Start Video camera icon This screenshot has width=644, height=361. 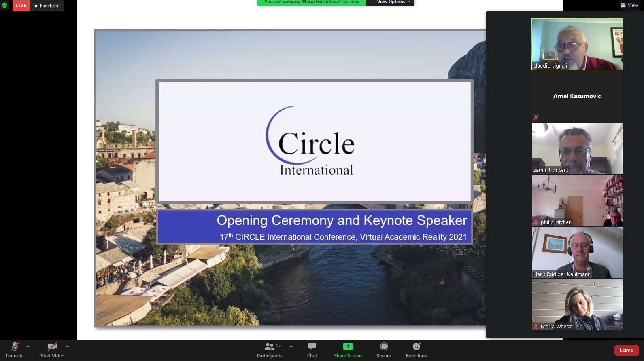[x=52, y=346]
